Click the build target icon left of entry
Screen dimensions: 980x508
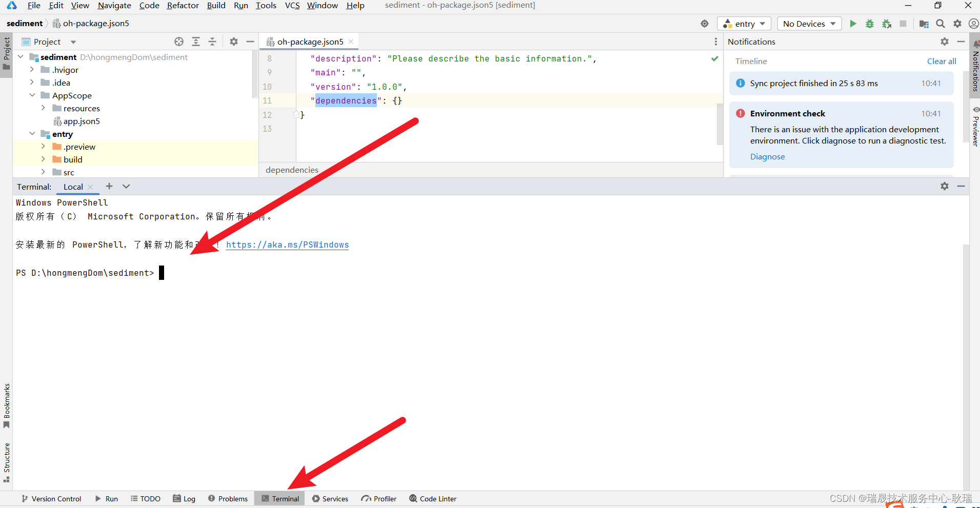click(705, 24)
